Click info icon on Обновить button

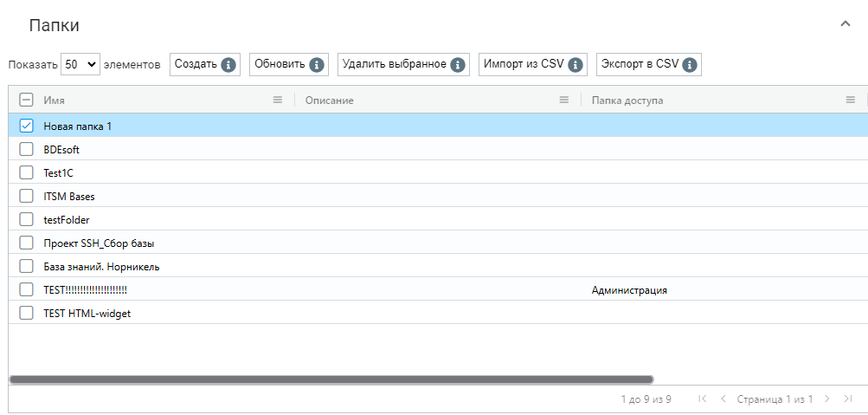316,65
